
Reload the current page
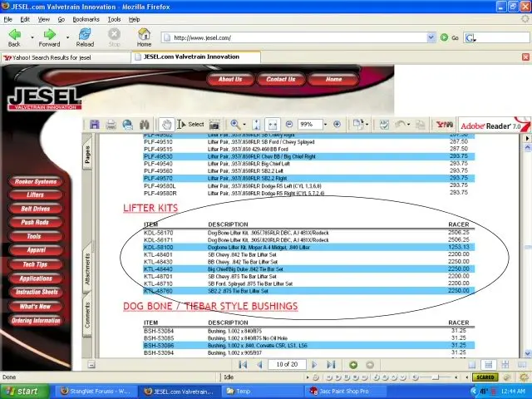tap(85, 37)
